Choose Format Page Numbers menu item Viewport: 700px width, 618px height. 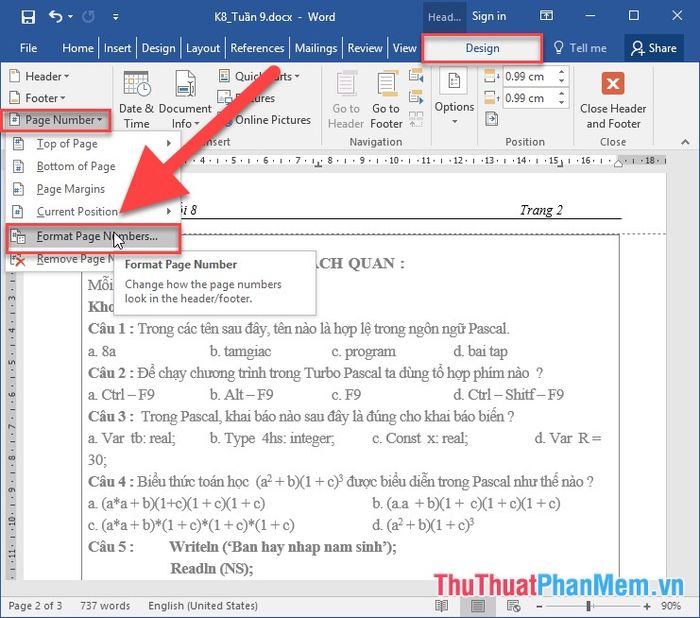93,237
